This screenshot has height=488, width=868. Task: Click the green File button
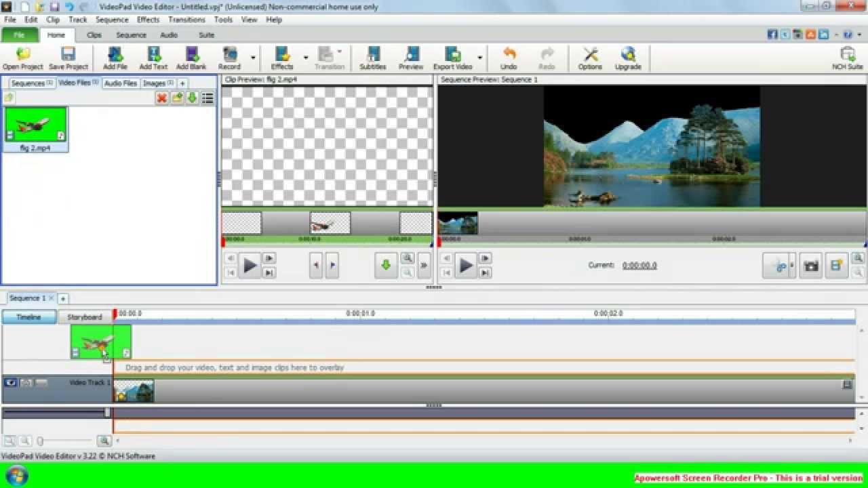(x=19, y=35)
